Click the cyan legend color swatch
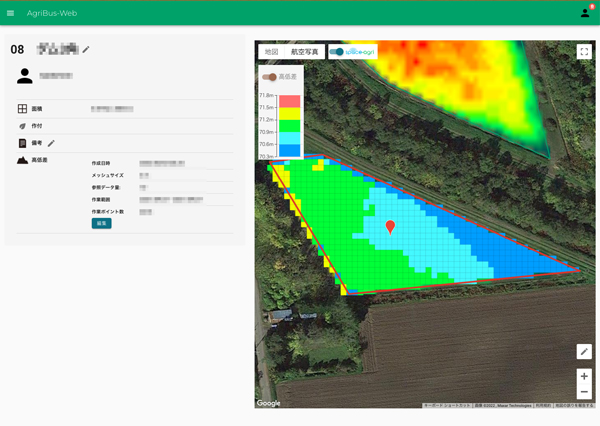 pos(290,138)
